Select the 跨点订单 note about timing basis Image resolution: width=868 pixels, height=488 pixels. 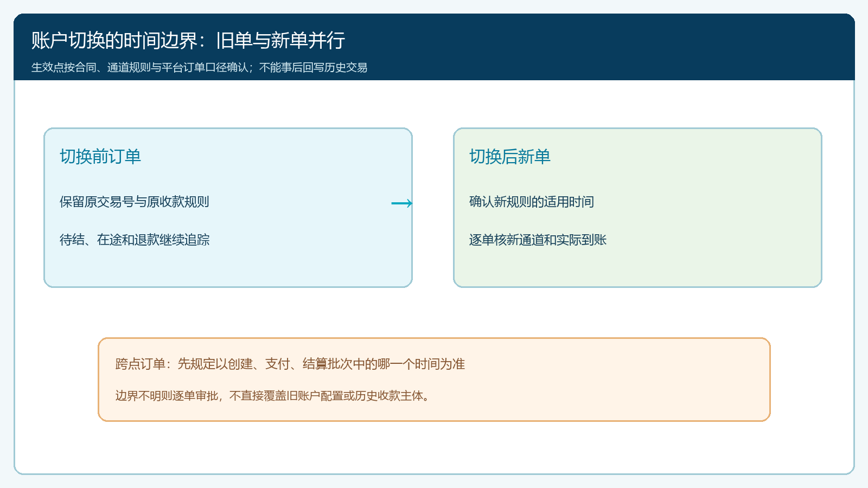pyautogui.click(x=290, y=364)
